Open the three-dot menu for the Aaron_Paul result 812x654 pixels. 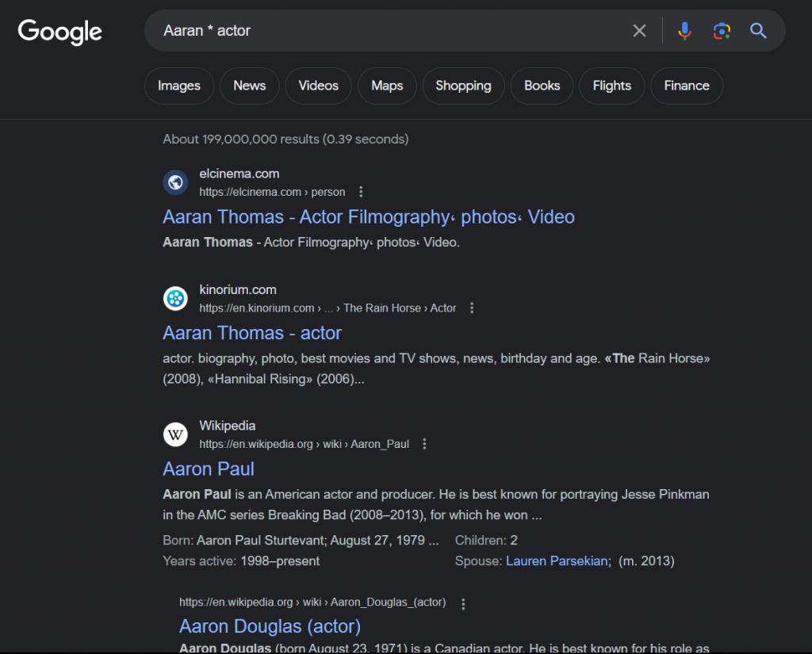(425, 444)
